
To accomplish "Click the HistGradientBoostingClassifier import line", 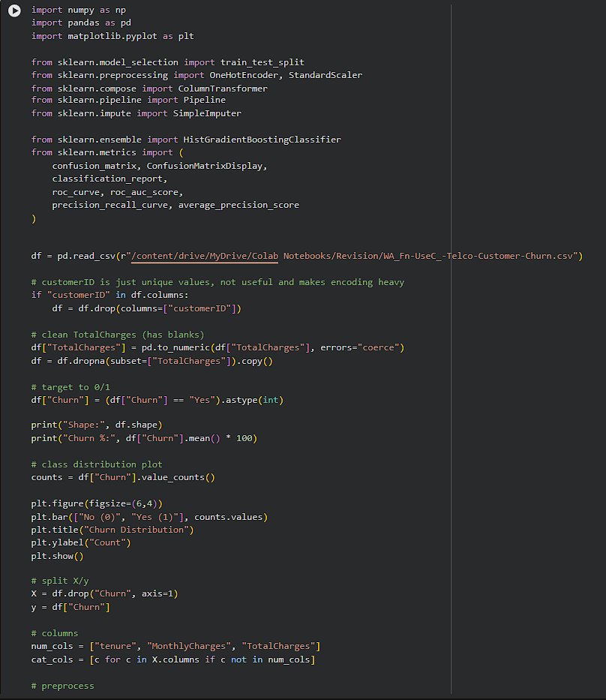I will click(186, 140).
